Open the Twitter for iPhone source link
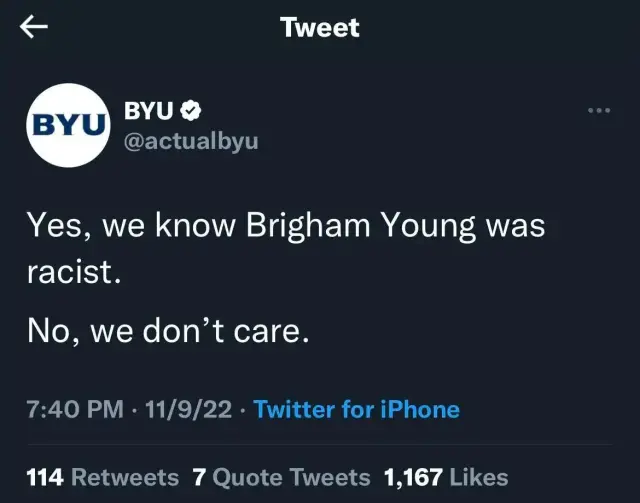Screen dimensions: 640x503 pos(357,409)
